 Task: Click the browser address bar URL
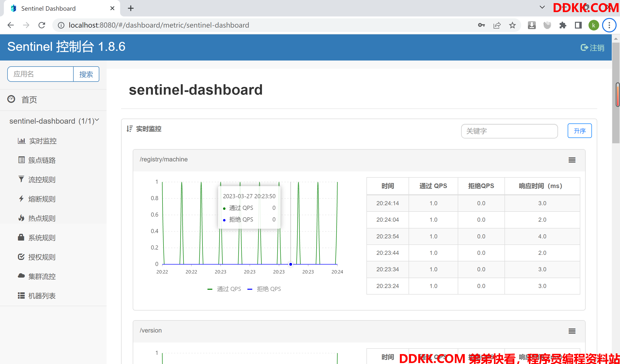(x=159, y=25)
